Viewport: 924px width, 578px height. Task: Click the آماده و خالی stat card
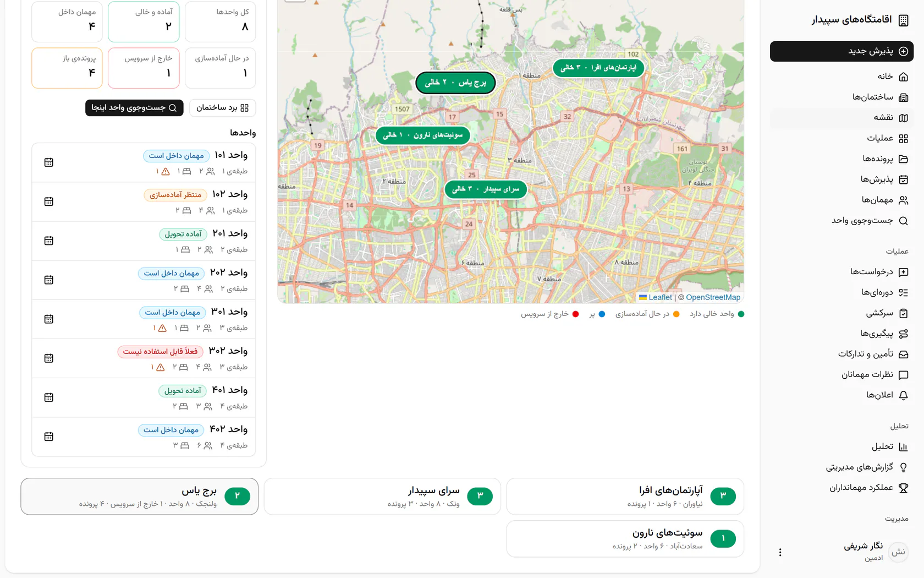(x=144, y=22)
